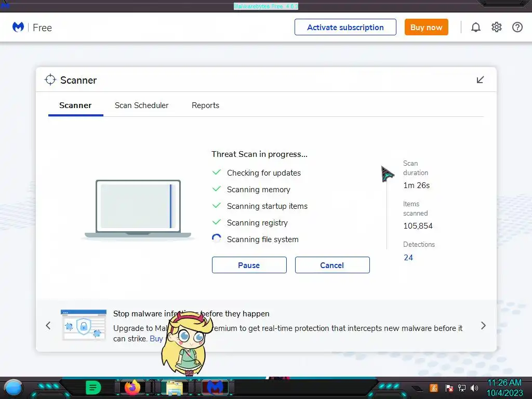Viewport: 532px width, 399px height.
Task: Open the Start orb on taskbar
Action: (x=13, y=388)
